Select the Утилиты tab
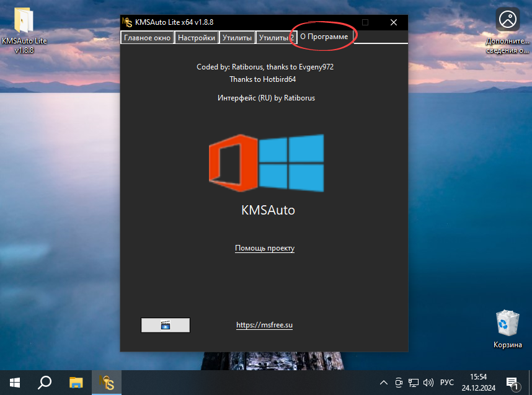Screen dimensions: 532x395 point(238,37)
